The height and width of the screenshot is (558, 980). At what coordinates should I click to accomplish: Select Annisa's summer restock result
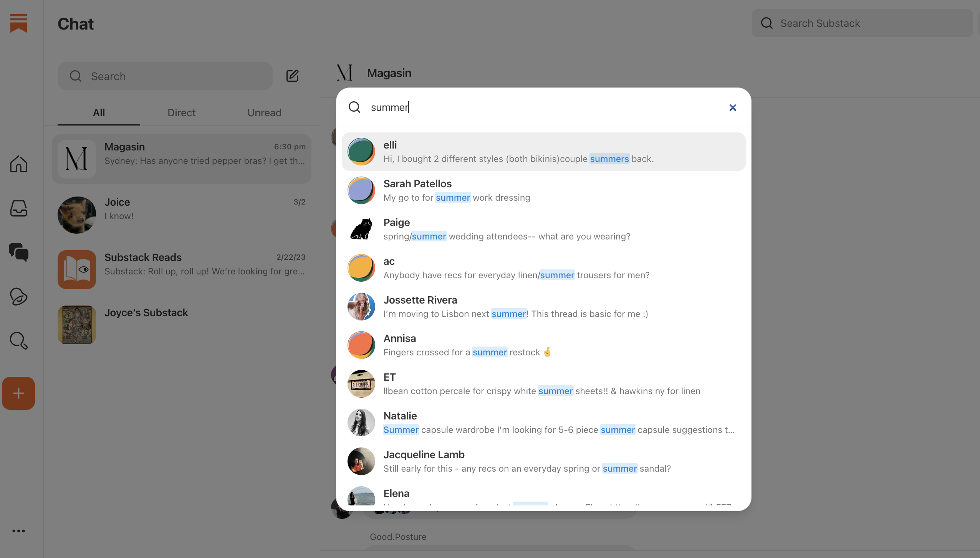point(543,345)
